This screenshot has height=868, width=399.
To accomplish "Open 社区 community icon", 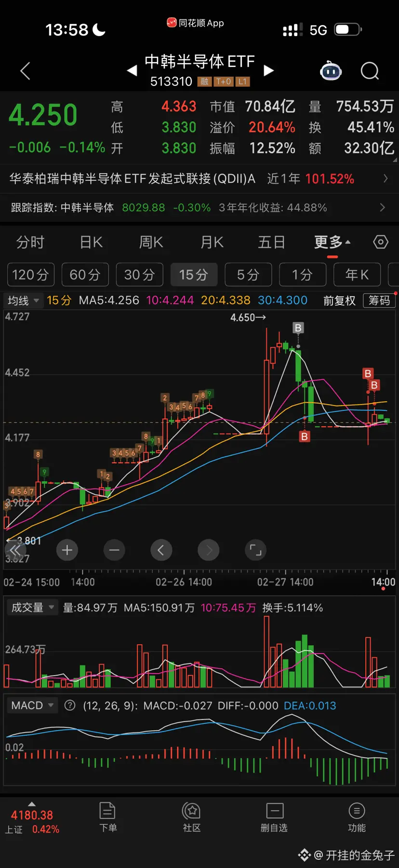I will coord(191,817).
